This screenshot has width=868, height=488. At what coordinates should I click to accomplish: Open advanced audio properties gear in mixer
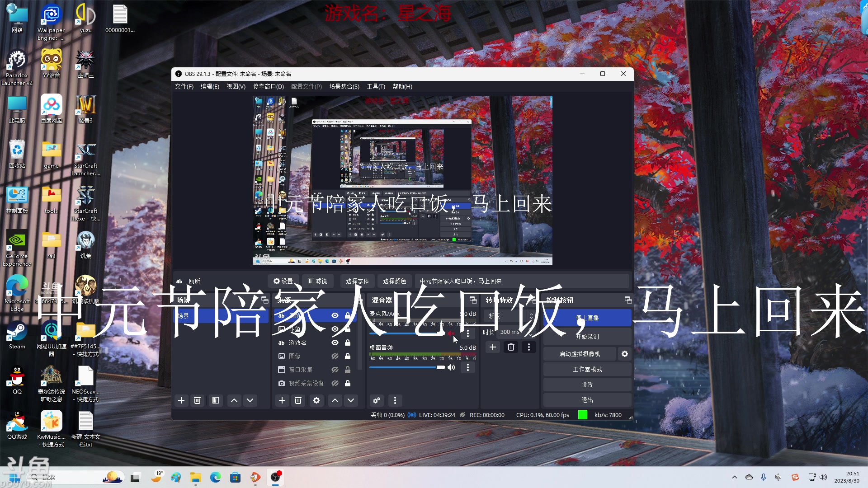(x=377, y=400)
